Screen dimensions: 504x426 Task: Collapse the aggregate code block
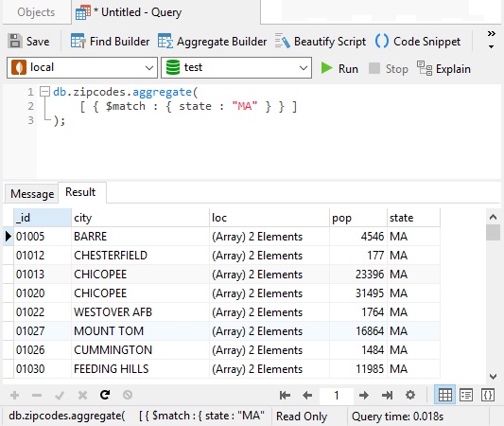44,92
